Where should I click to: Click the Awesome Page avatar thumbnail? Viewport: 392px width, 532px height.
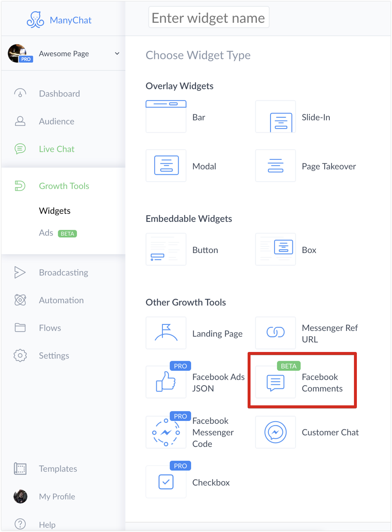18,53
